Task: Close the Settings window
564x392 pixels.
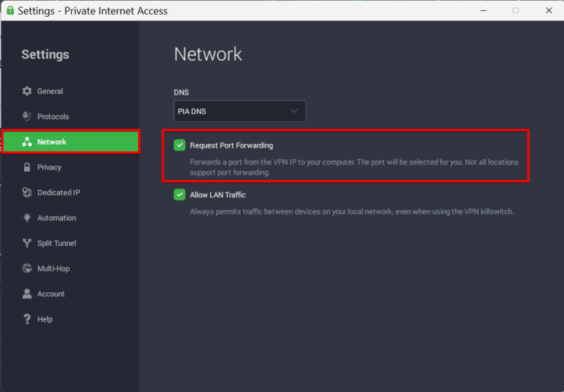Action: [549, 10]
